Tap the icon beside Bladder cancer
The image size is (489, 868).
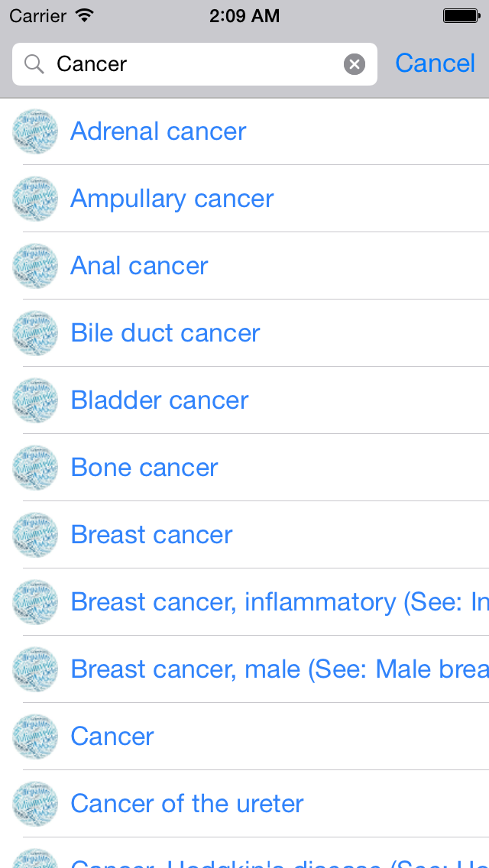35,400
